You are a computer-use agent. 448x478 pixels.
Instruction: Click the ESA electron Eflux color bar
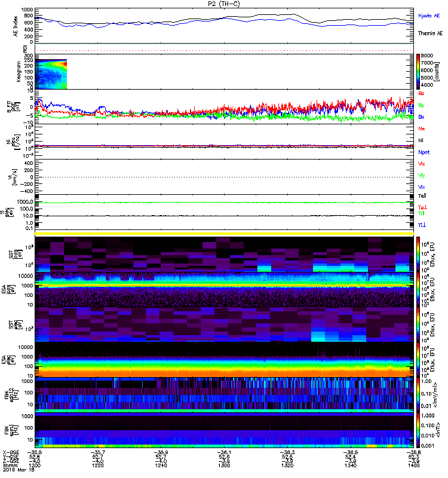(418, 360)
